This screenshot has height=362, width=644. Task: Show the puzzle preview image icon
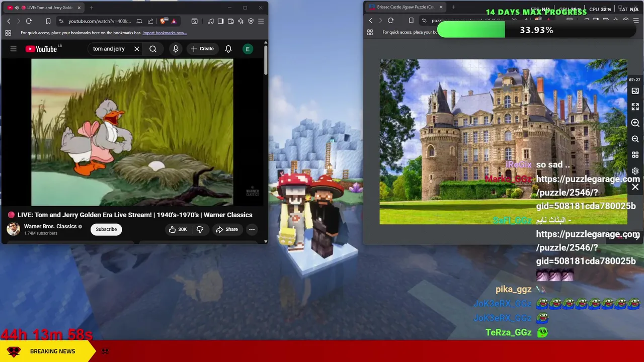[635, 91]
